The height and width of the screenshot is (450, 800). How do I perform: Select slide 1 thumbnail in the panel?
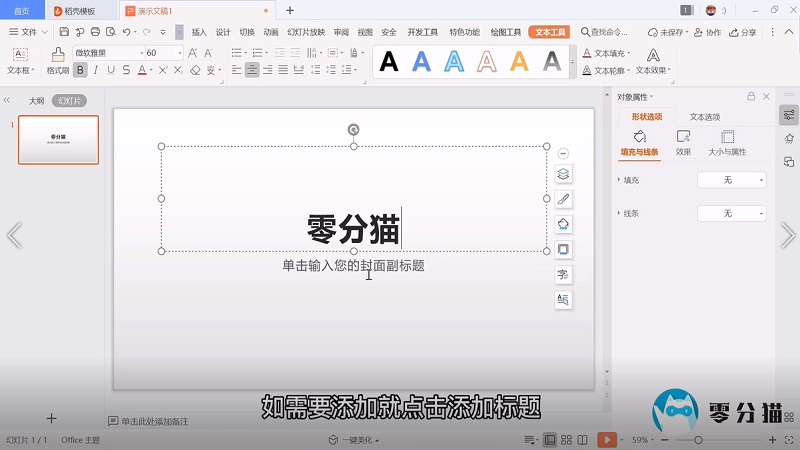58,139
